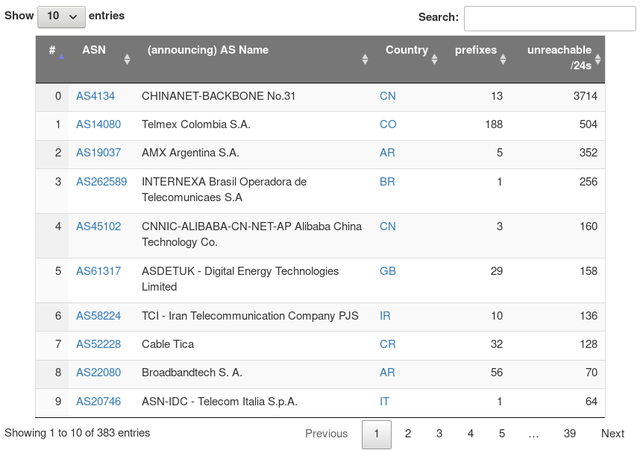
Task: Click the CHINANET-BACKBONE No.31 name cell
Action: point(253,96)
